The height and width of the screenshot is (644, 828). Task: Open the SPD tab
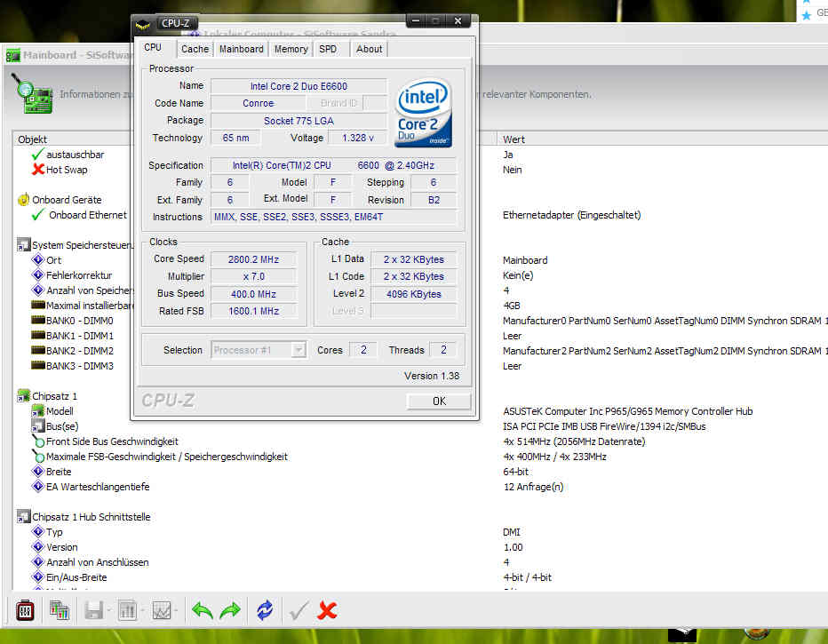click(328, 49)
